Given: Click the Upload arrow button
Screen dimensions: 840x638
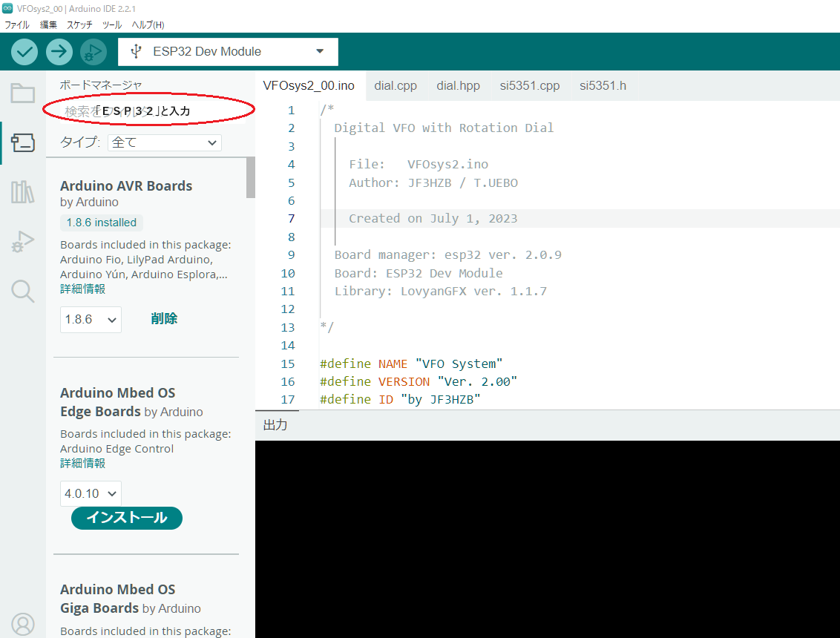Looking at the screenshot, I should tap(59, 52).
